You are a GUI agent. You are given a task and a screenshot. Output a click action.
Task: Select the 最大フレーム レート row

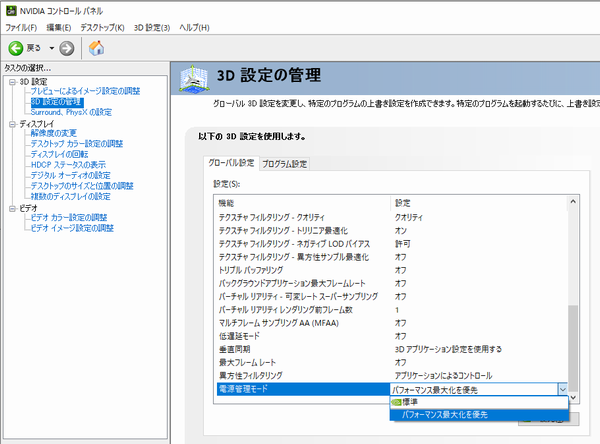coord(392,362)
